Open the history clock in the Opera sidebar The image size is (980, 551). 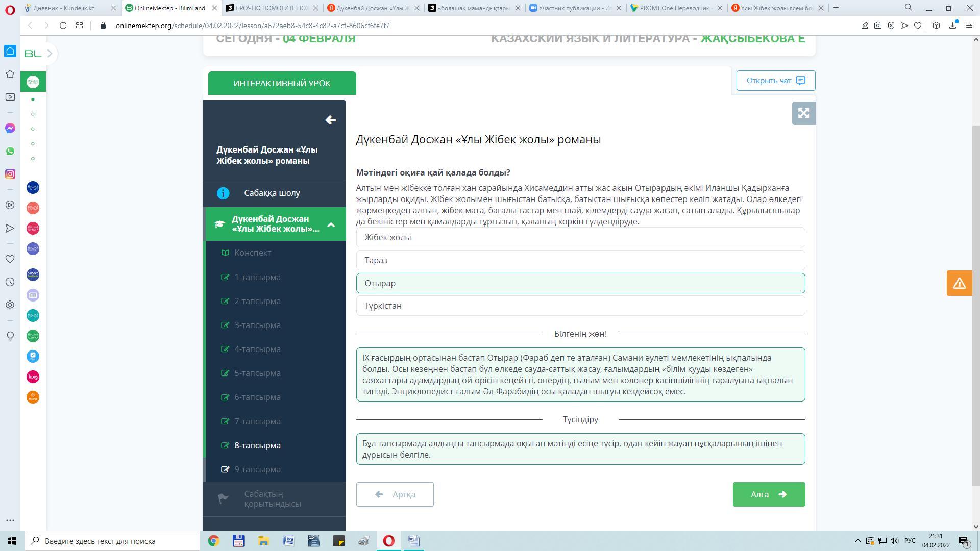coord(10,282)
